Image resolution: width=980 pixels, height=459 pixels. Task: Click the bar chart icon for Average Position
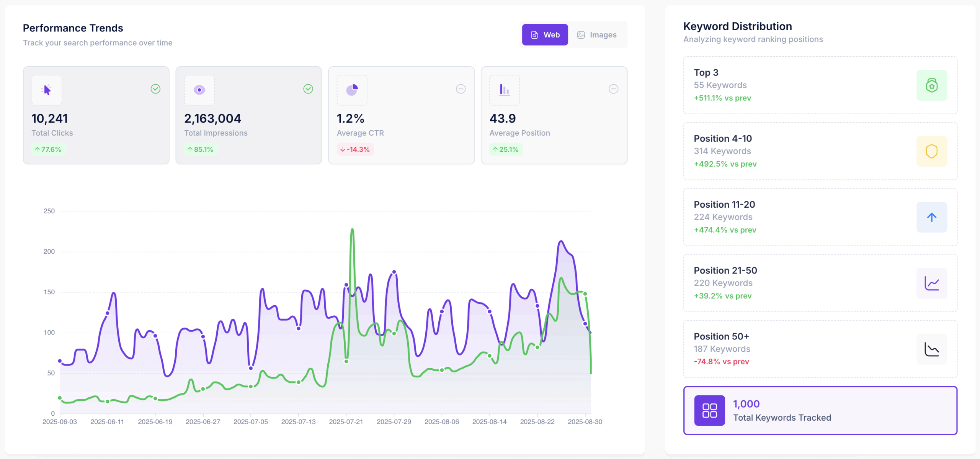pos(504,90)
